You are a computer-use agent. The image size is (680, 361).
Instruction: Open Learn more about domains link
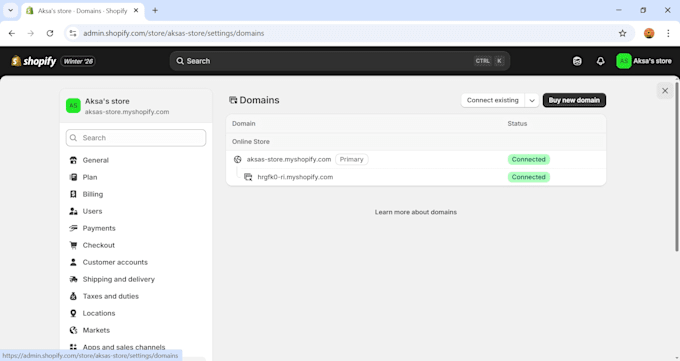415,212
